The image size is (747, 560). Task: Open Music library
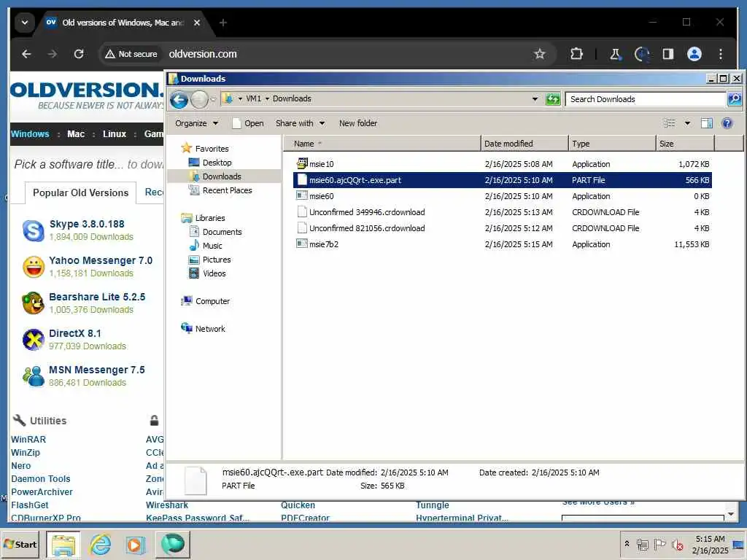(212, 246)
